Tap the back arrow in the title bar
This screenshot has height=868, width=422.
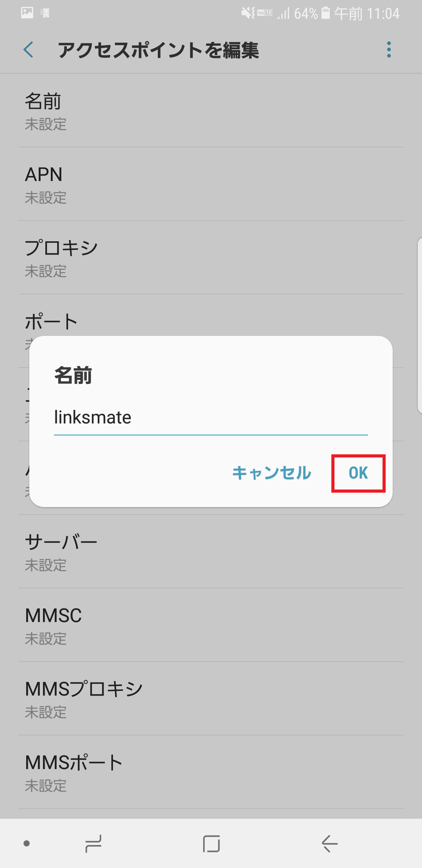28,50
